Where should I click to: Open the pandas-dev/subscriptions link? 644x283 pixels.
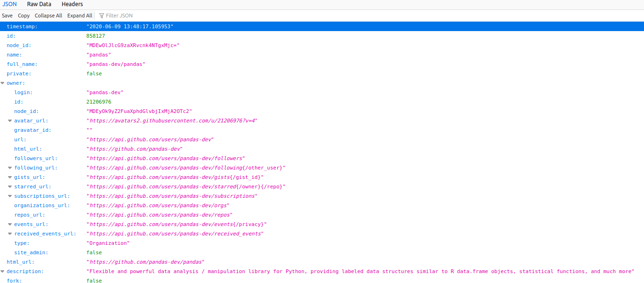tap(172, 196)
